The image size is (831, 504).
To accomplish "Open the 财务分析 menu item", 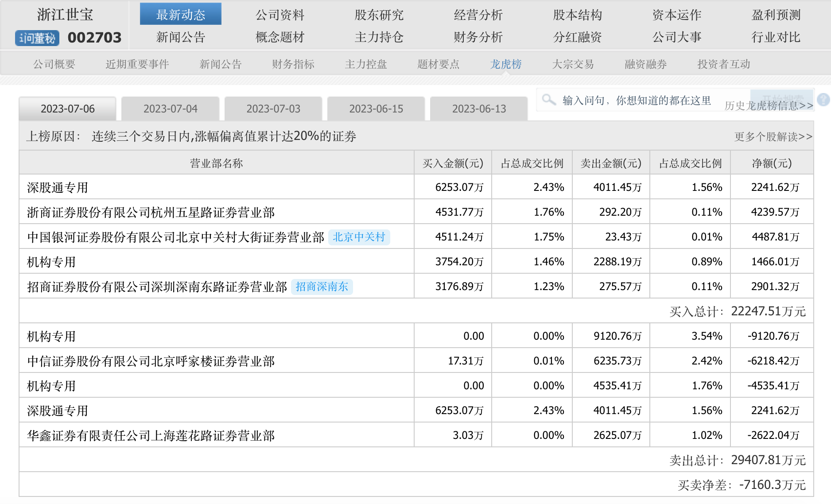I will pyautogui.click(x=478, y=37).
